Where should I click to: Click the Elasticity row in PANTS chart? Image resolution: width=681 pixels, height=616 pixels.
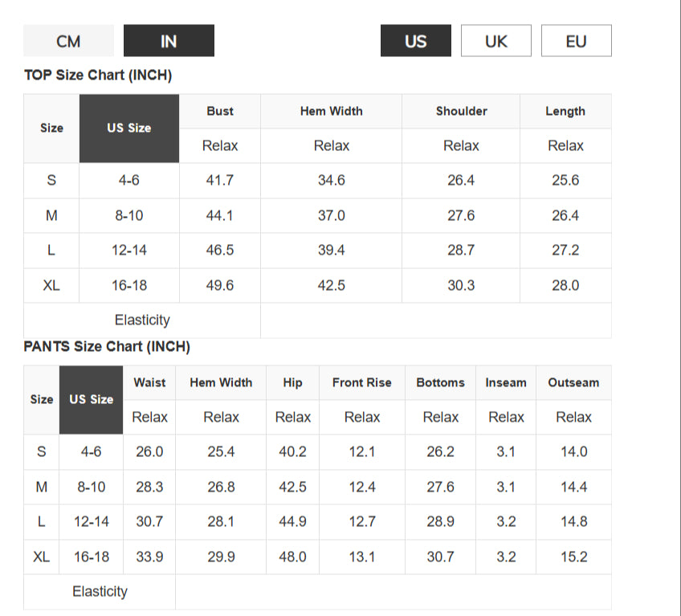pyautogui.click(x=317, y=592)
